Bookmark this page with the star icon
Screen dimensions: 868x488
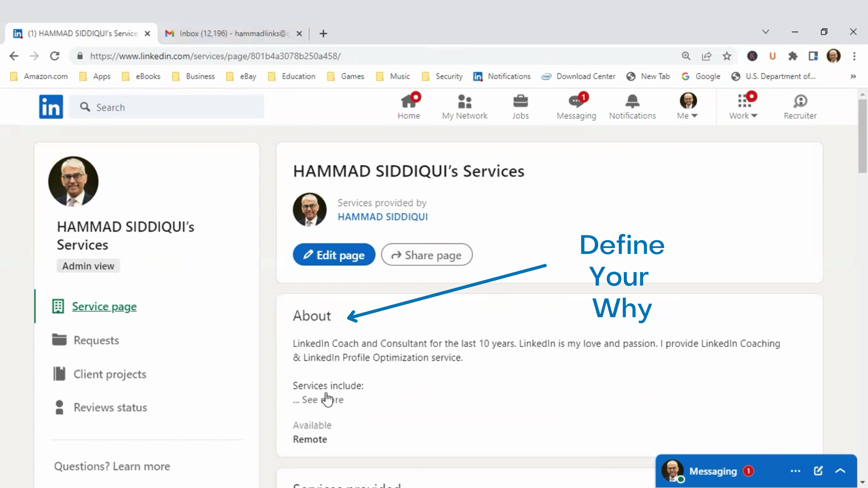tap(727, 56)
